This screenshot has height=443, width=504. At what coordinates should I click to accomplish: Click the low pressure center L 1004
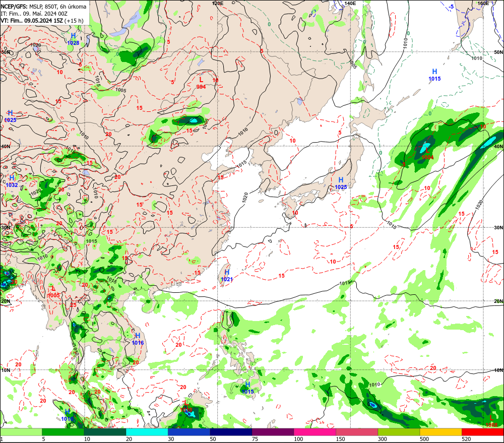(x=427, y=153)
